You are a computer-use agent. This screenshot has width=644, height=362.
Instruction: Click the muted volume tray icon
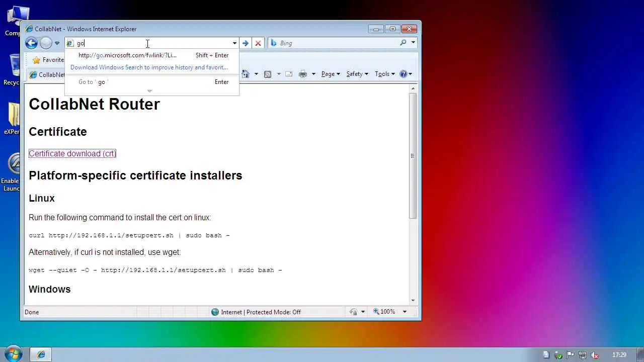tap(595, 355)
